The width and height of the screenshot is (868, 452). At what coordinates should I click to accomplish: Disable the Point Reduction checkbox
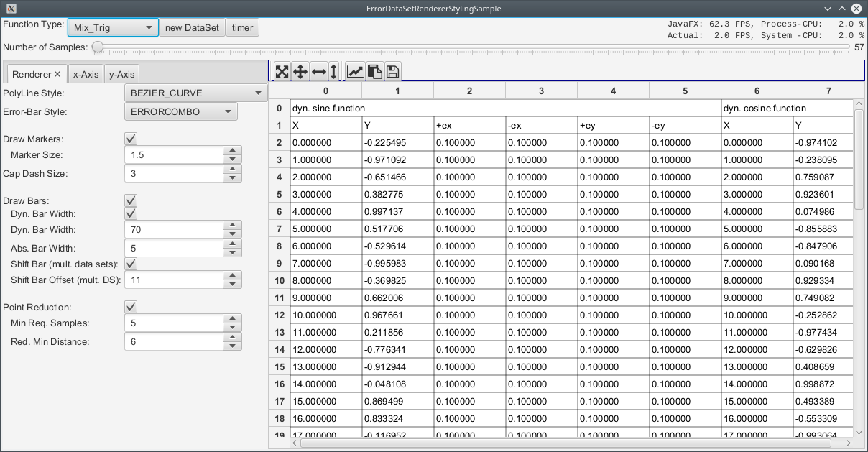pyautogui.click(x=131, y=307)
